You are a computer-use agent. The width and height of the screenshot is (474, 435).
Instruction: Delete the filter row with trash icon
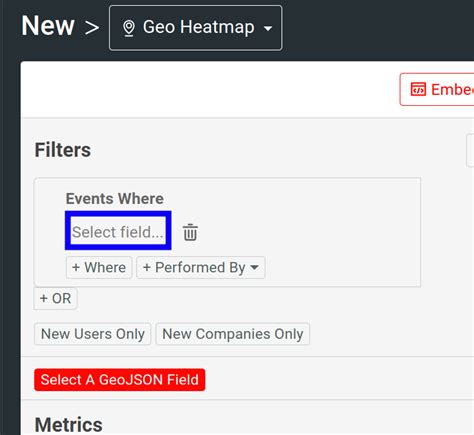pyautogui.click(x=190, y=232)
